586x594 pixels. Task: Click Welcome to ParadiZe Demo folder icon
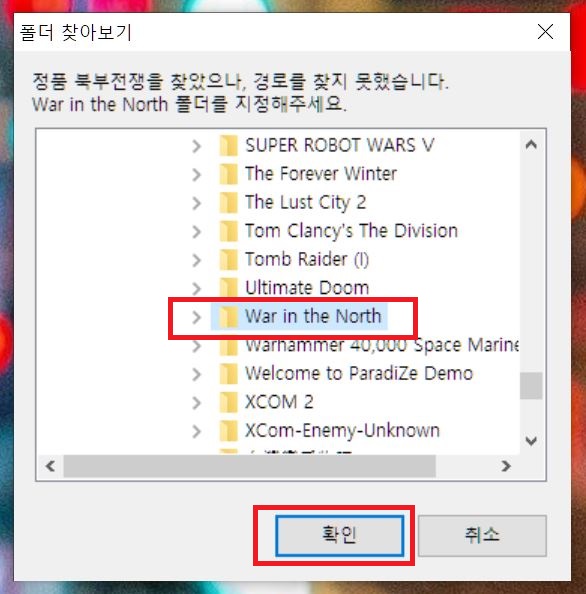click(x=228, y=374)
